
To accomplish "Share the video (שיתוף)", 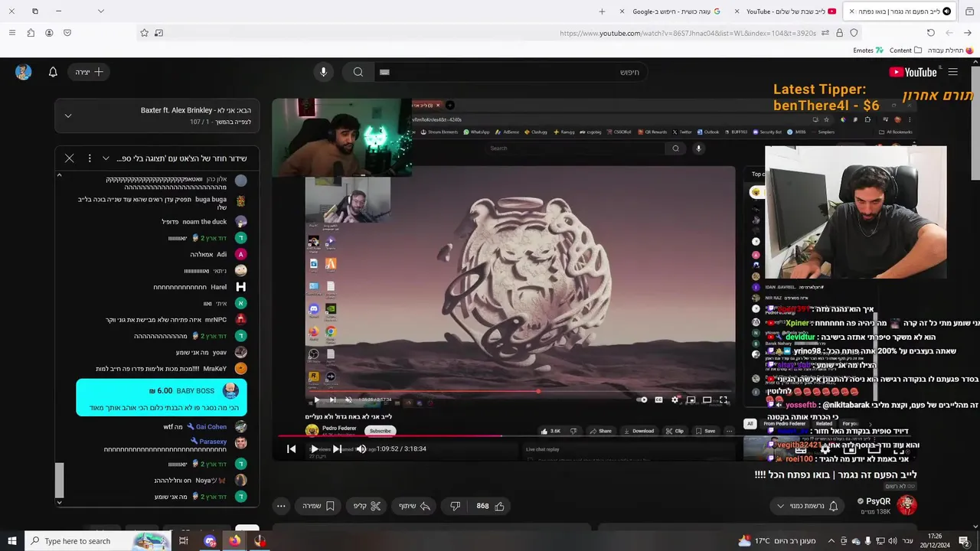I will (414, 506).
